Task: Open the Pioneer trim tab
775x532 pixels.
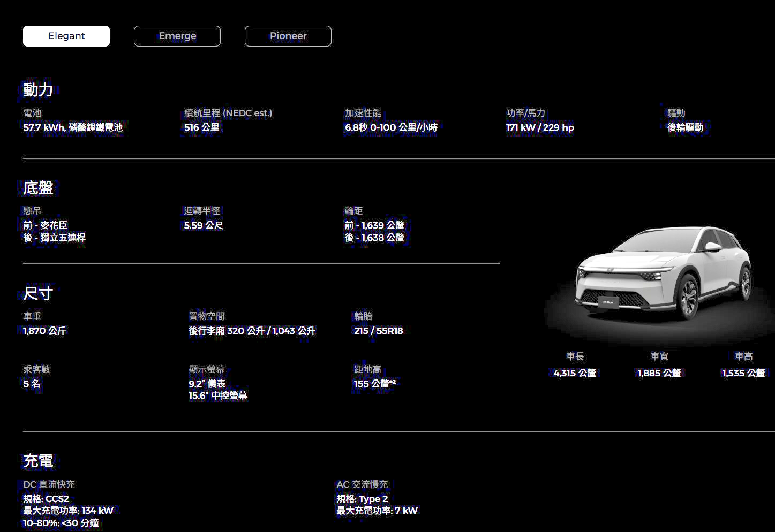Action: (288, 36)
